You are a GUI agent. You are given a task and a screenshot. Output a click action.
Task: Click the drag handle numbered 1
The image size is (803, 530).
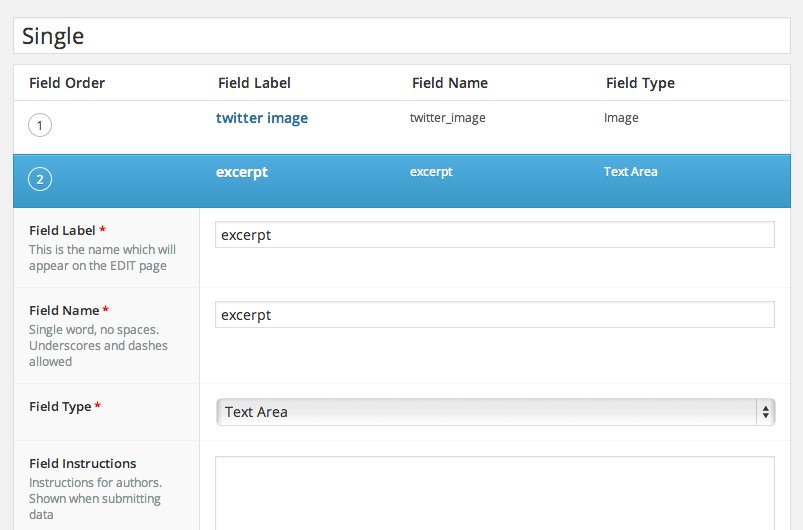point(40,126)
